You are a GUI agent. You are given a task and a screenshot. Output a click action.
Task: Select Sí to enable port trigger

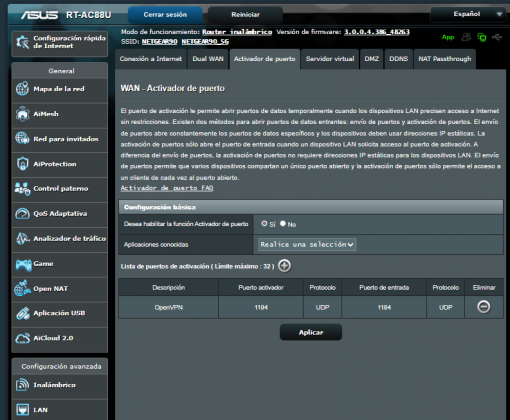[x=264, y=224]
